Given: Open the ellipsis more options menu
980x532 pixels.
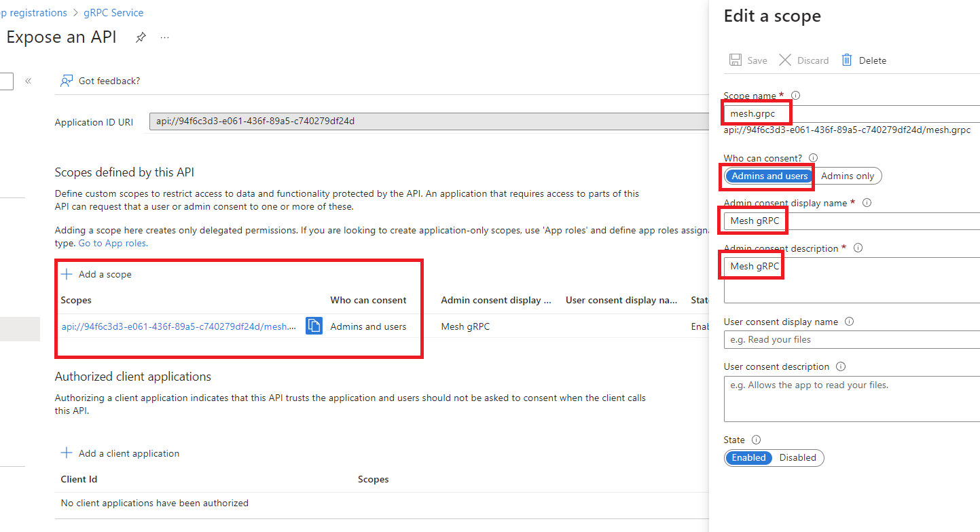Looking at the screenshot, I should [x=164, y=37].
